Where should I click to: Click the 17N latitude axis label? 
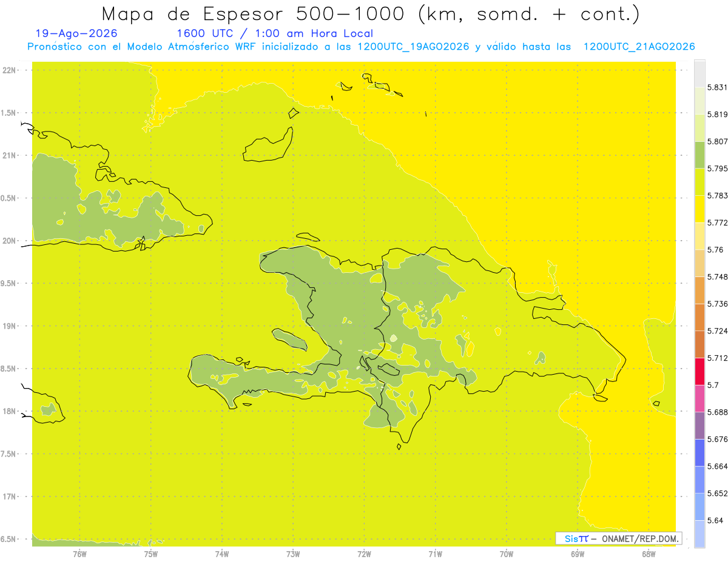10,497
